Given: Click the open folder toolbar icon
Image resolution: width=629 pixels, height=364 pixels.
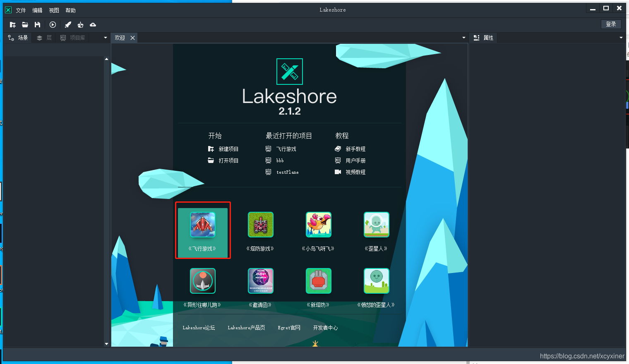Looking at the screenshot, I should click(x=25, y=25).
